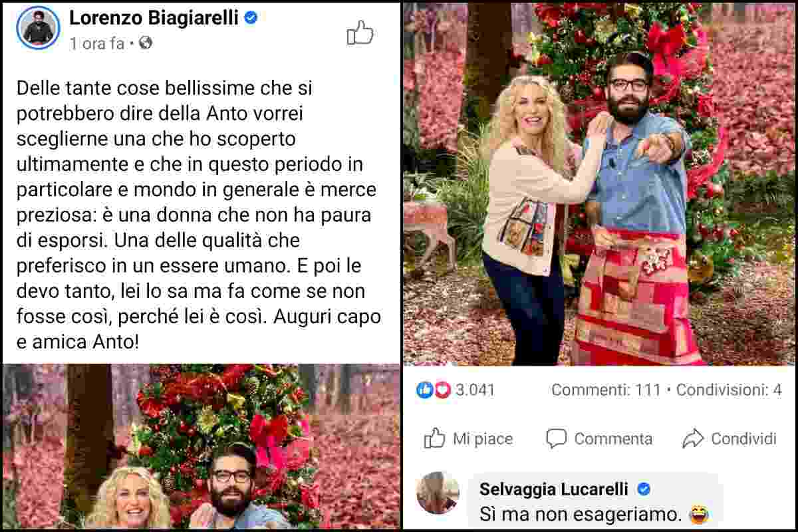
Task: Open Lorenzo Biagiarelli's profile picture
Action: coord(39,28)
